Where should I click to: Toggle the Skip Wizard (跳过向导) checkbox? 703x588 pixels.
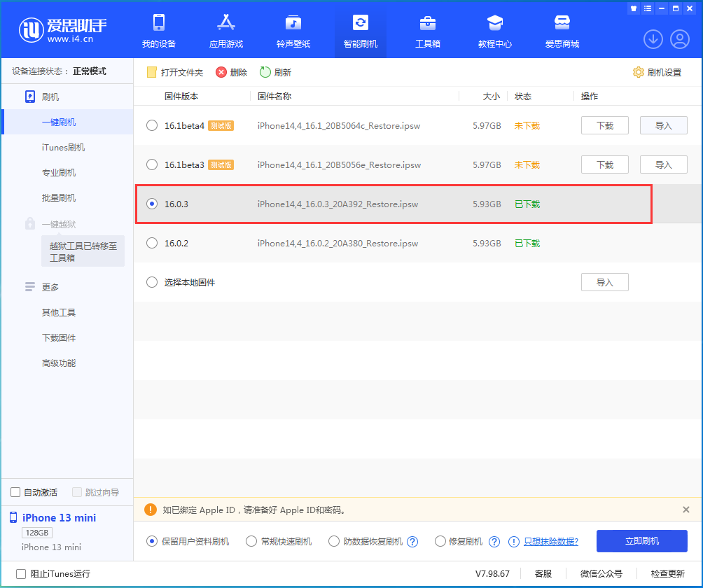77,492
